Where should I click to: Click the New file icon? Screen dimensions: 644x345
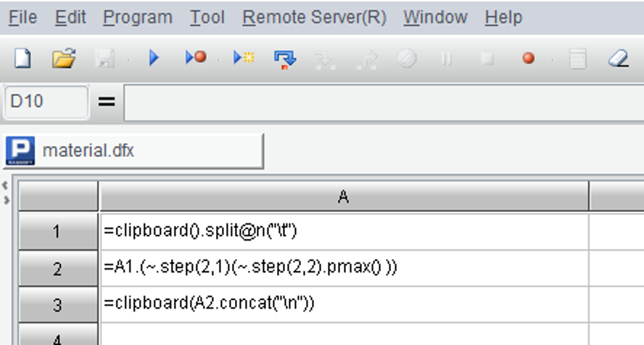pyautogui.click(x=22, y=59)
